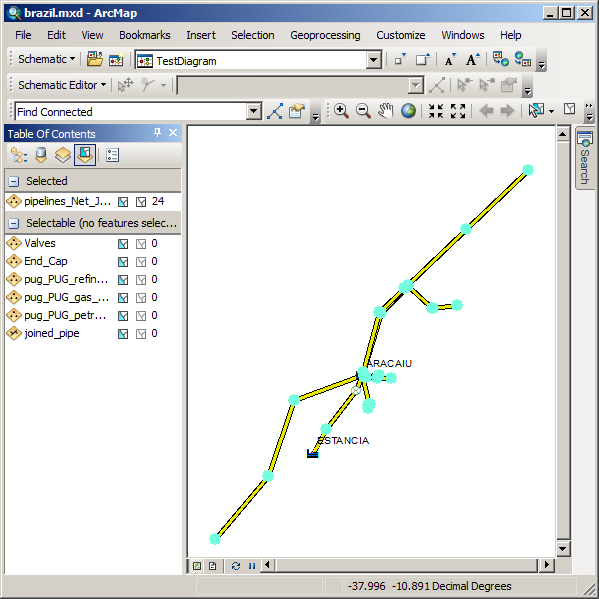The height and width of the screenshot is (599, 599).
Task: Switch TOC to List By Source
Action: click(x=41, y=155)
